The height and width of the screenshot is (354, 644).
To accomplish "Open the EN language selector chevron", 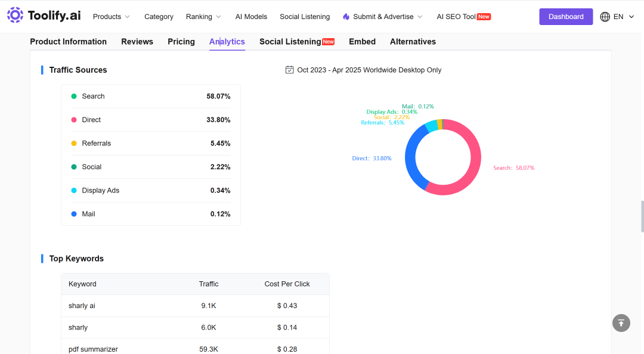I will (x=631, y=17).
